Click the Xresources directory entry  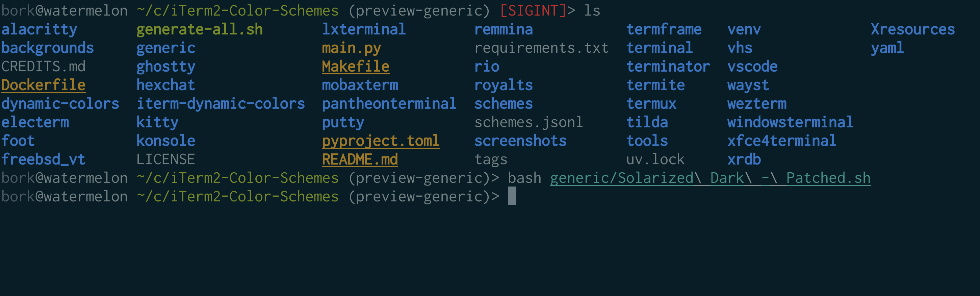tap(913, 29)
